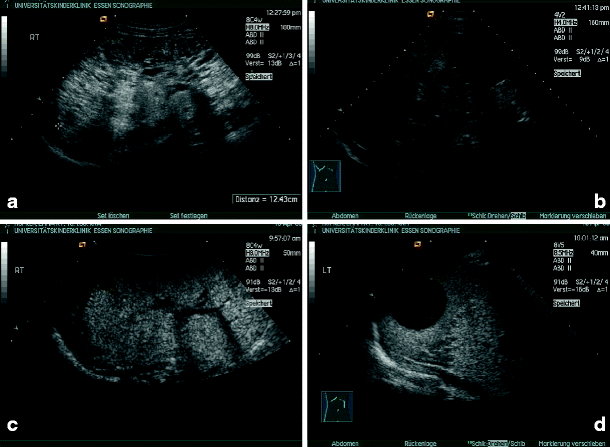Click the 'RT' label in panel a

34,37
